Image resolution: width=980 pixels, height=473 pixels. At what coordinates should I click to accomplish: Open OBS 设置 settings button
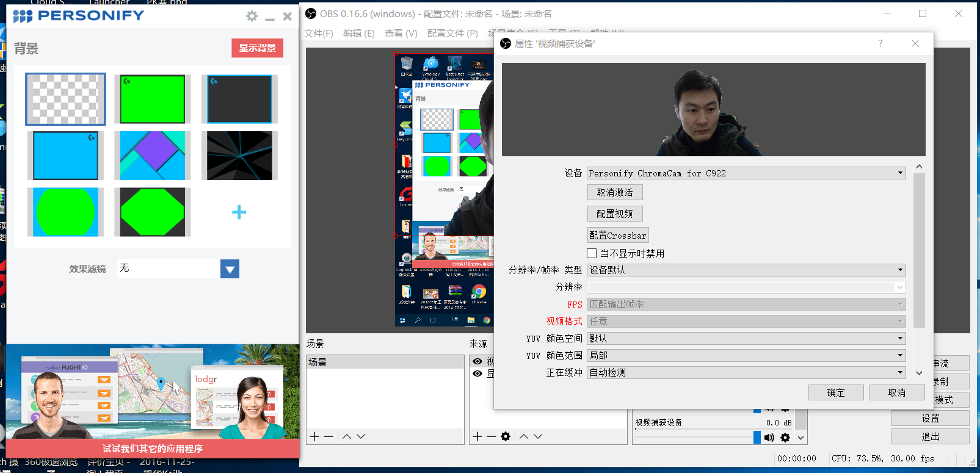point(930,418)
